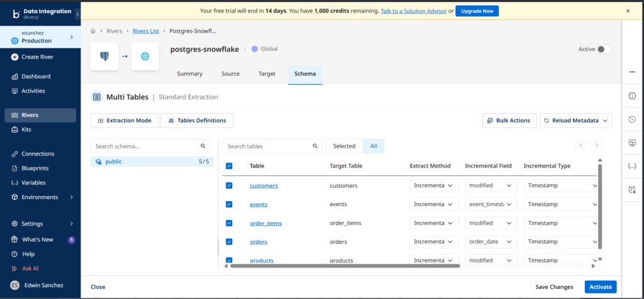The width and height of the screenshot is (644, 299).
Task: Show only Selected tables
Action: (344, 146)
